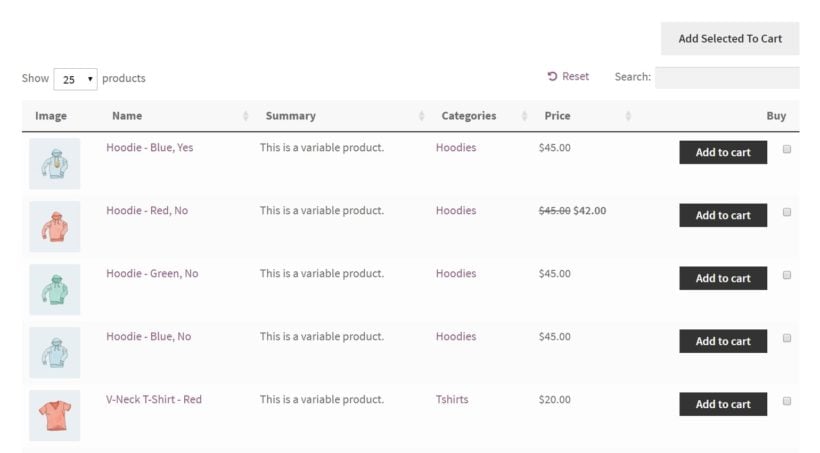Open Hoodies category in Hoodie - Red, No row
Image resolution: width=820 pixels, height=453 pixels.
point(456,210)
